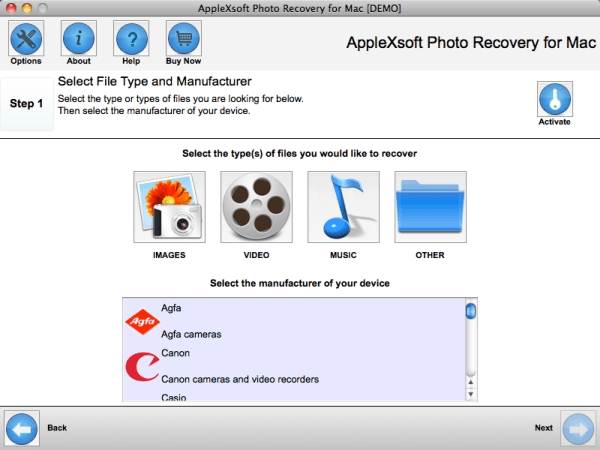Image resolution: width=600 pixels, height=450 pixels.
Task: Click the Buy Now shopping cart icon
Action: (184, 38)
